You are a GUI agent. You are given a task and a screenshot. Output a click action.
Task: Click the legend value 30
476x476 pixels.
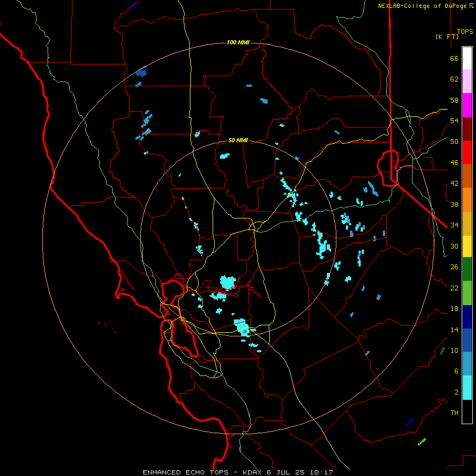tap(454, 246)
